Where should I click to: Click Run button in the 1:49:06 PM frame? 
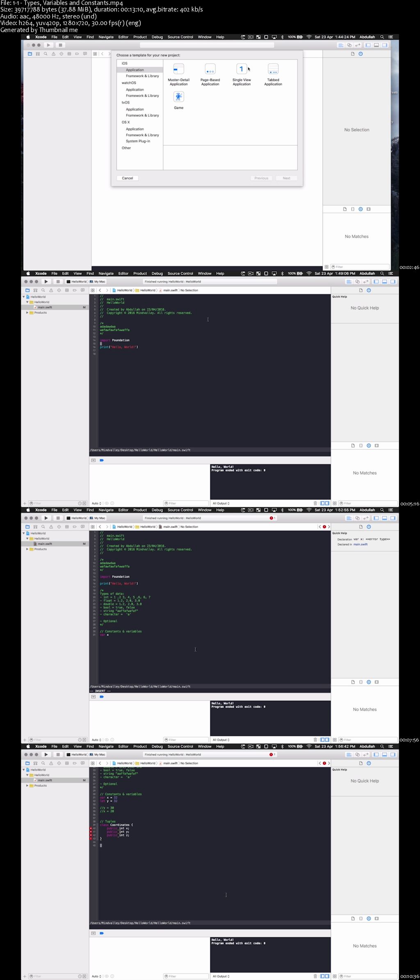[x=46, y=282]
